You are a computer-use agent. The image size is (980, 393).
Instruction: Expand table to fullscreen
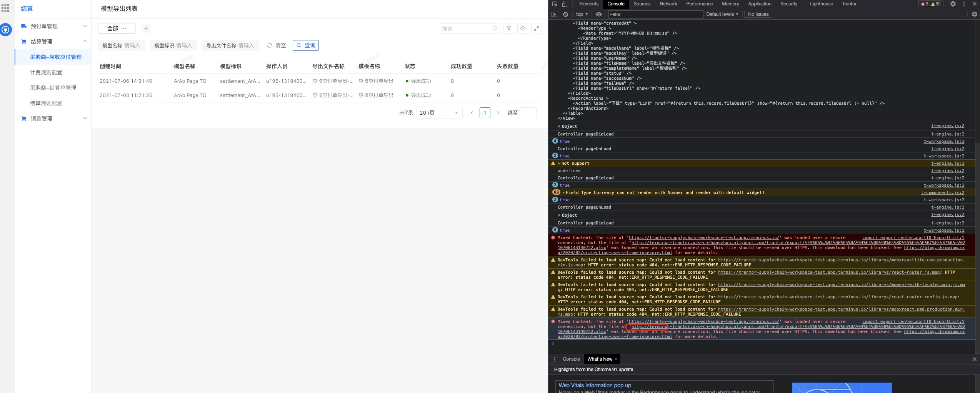click(537, 28)
